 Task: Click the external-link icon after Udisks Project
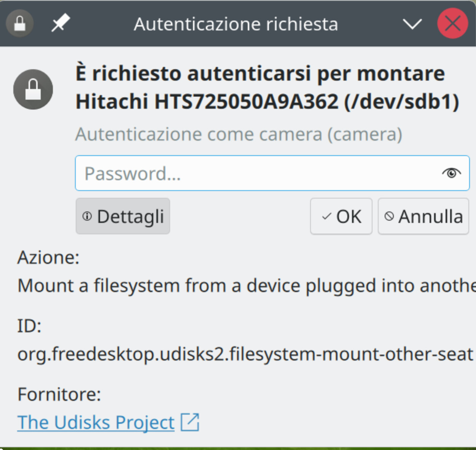pyautogui.click(x=190, y=422)
